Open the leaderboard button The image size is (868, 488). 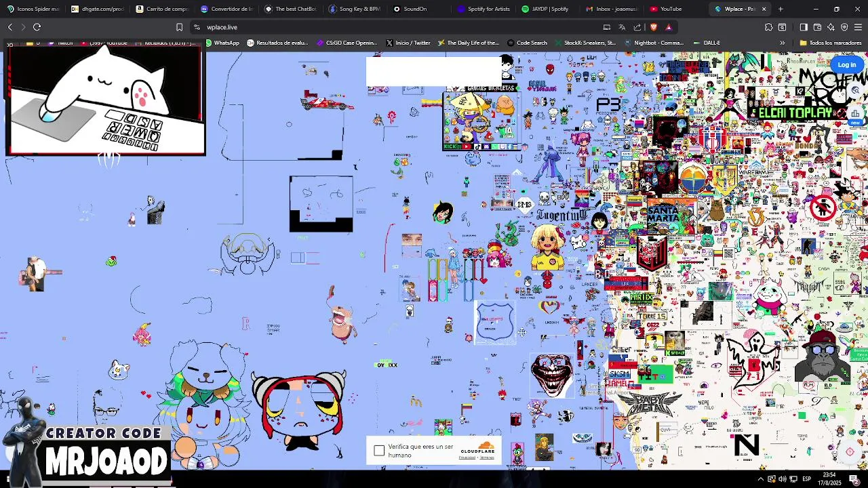(x=855, y=114)
